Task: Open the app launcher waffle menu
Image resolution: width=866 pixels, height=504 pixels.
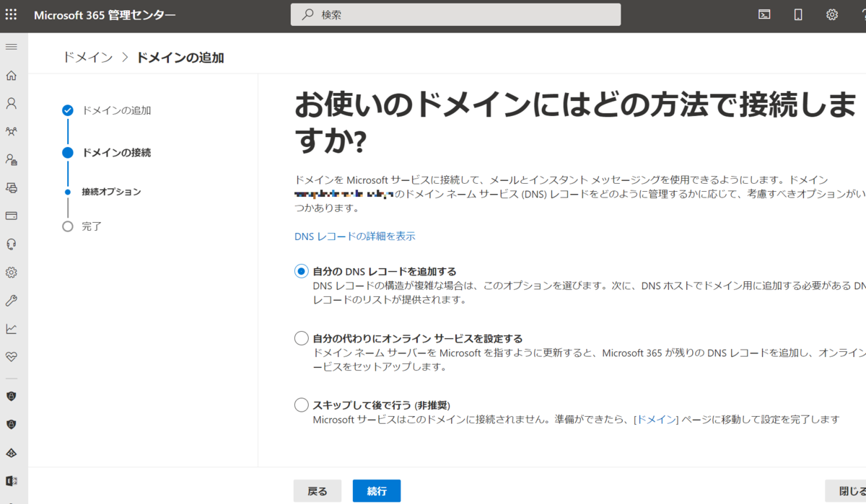Action: click(11, 14)
